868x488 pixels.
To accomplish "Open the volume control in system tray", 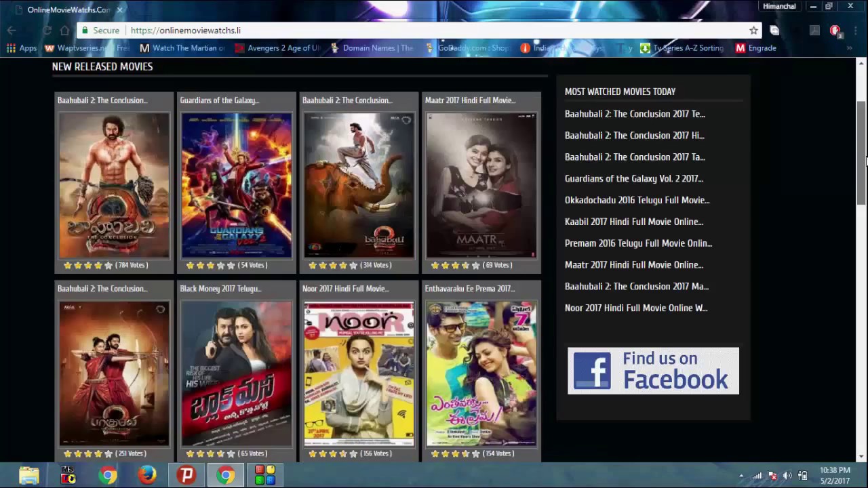I will tap(787, 476).
